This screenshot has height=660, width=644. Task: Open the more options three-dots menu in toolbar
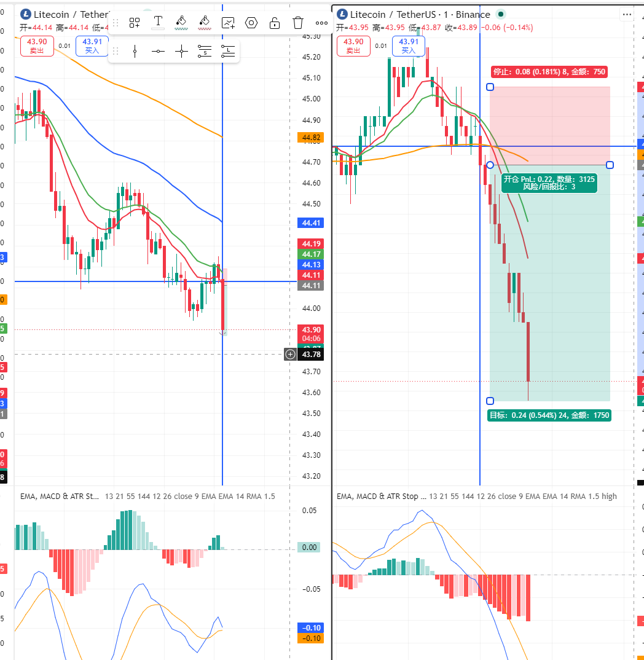tap(321, 23)
